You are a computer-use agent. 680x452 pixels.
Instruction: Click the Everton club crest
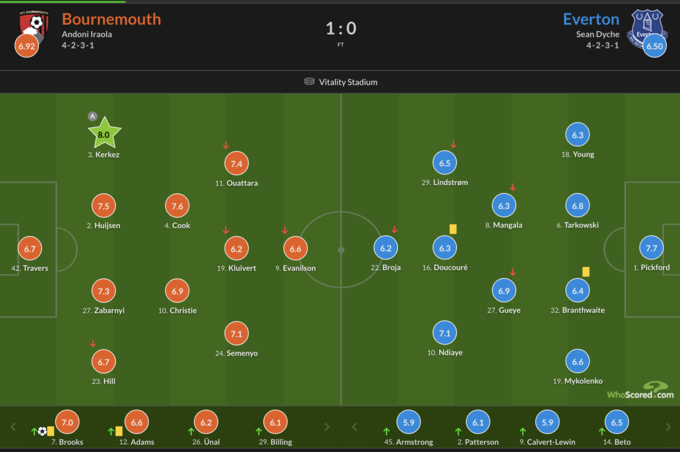click(644, 22)
